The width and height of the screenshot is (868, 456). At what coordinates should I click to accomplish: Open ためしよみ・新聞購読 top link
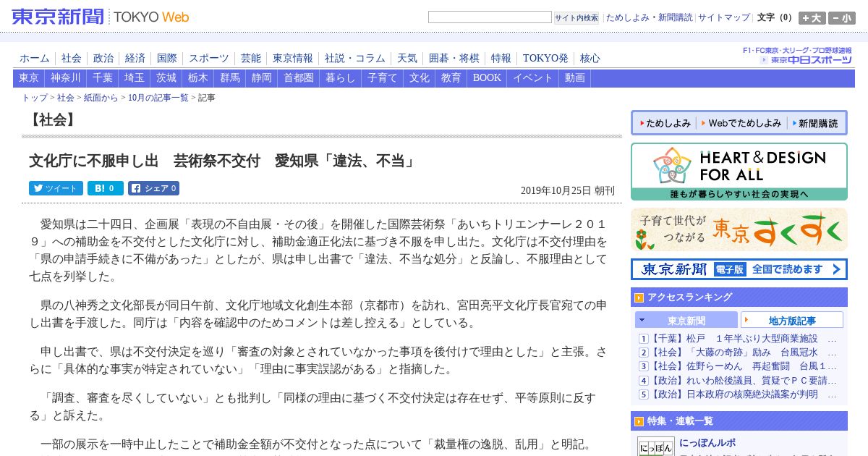click(x=649, y=17)
